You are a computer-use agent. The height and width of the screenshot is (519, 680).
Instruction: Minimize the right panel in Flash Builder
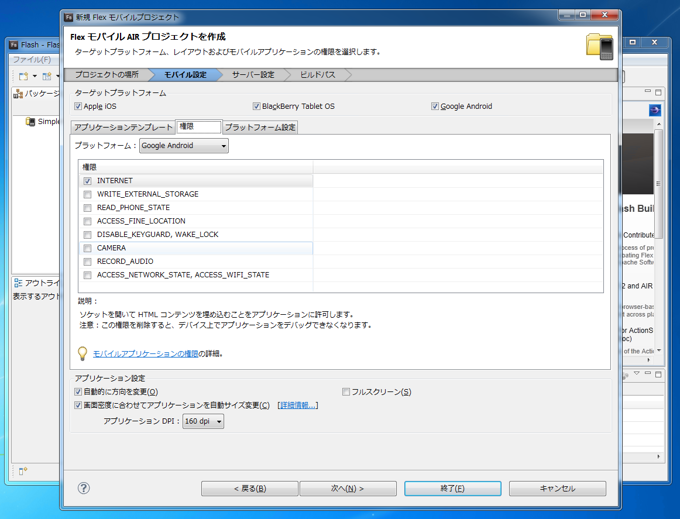(648, 91)
